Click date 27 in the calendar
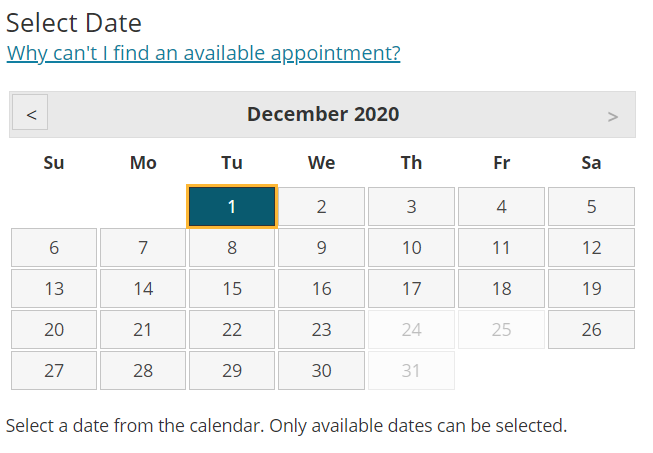Viewport: 653px width, 453px height. 54,370
